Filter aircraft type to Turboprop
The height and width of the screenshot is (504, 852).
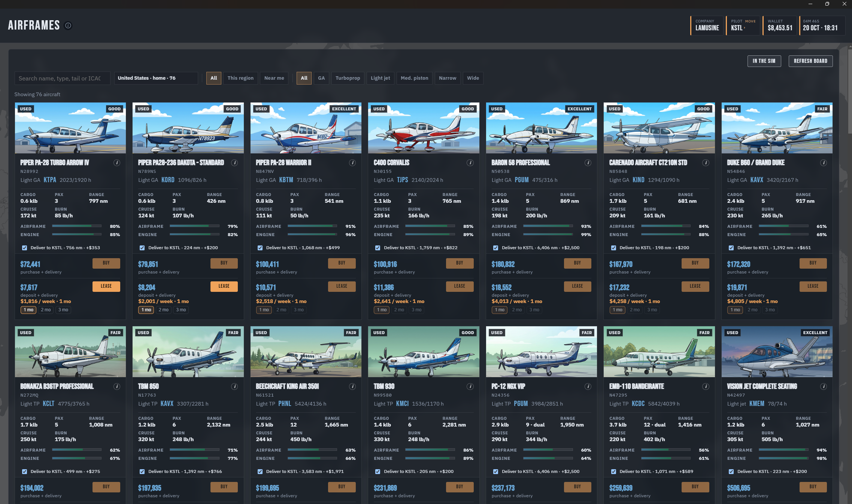pyautogui.click(x=348, y=78)
